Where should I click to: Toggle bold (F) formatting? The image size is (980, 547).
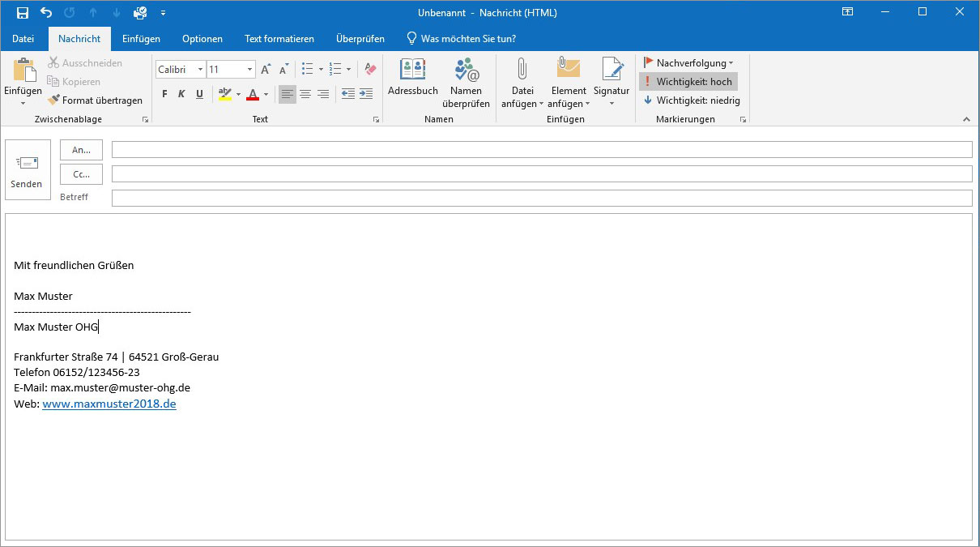tap(164, 94)
